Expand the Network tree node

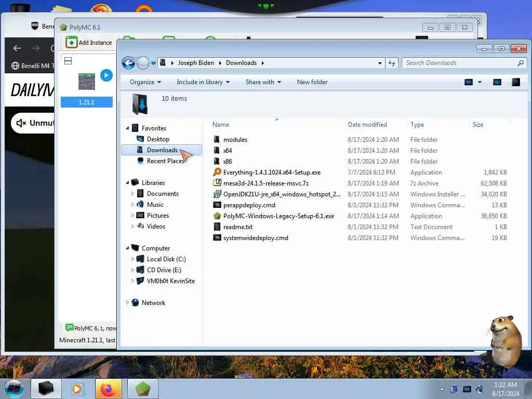tap(128, 303)
